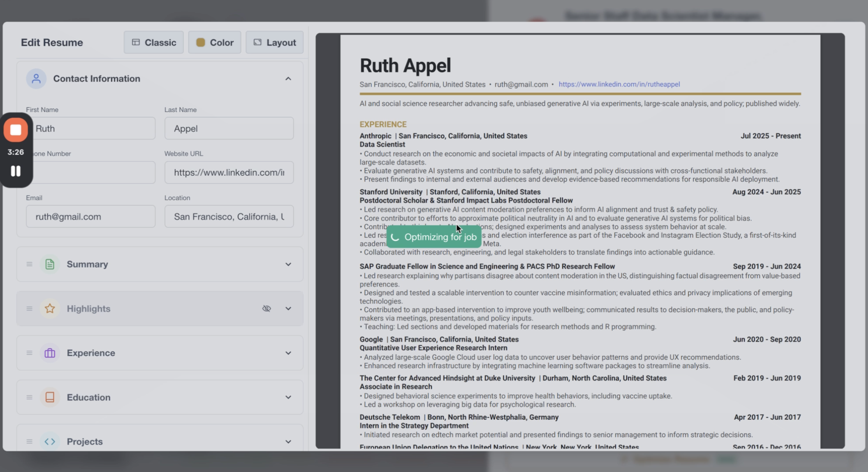Click the Summary document icon
Image resolution: width=868 pixels, height=472 pixels.
tap(50, 264)
